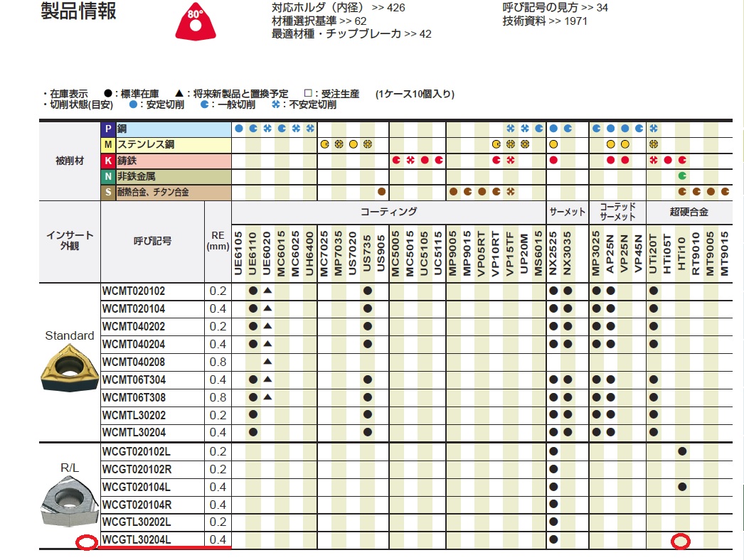Click the half circle legend symbol for 一般切削

pos(205,104)
